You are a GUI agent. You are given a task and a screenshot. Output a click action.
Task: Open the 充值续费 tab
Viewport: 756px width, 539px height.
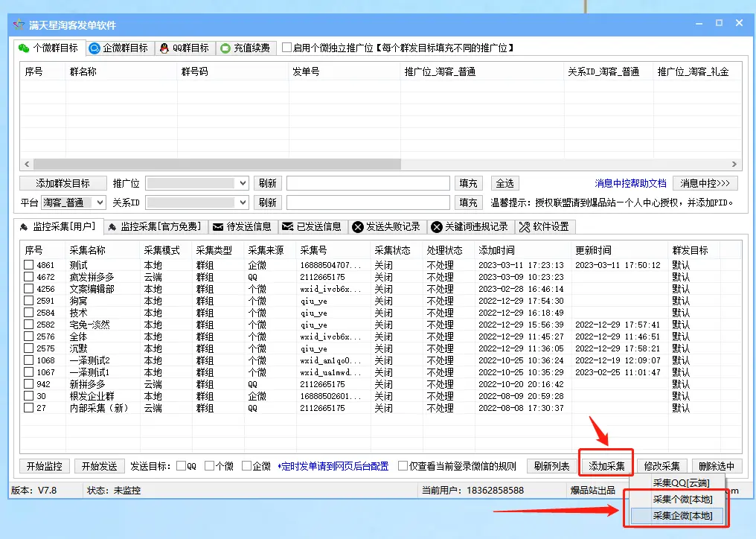tap(246, 48)
